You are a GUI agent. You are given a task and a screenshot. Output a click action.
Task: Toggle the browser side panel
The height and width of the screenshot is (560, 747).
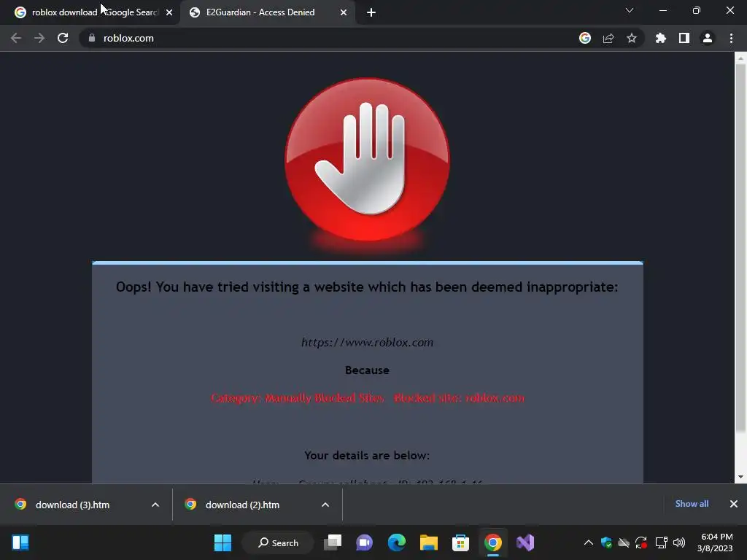(684, 38)
